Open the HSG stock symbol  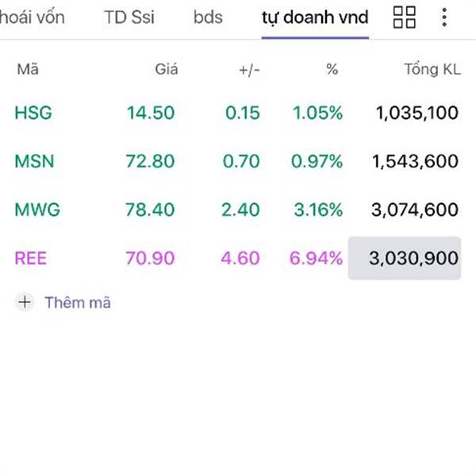point(33,113)
